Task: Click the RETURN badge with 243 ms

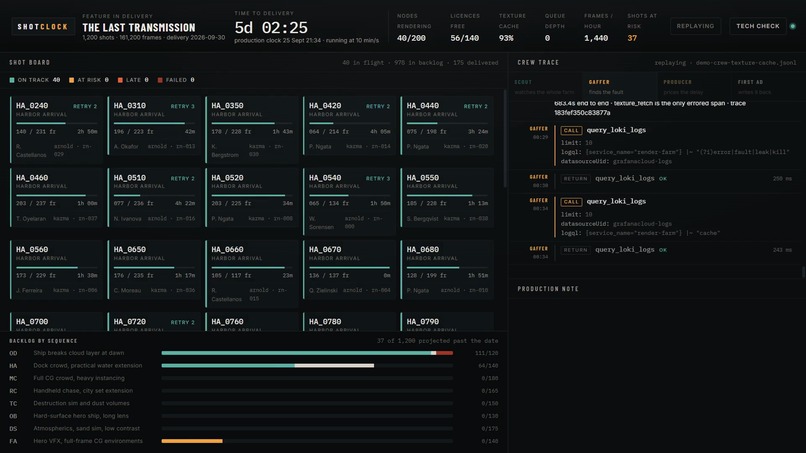Action: [575, 250]
